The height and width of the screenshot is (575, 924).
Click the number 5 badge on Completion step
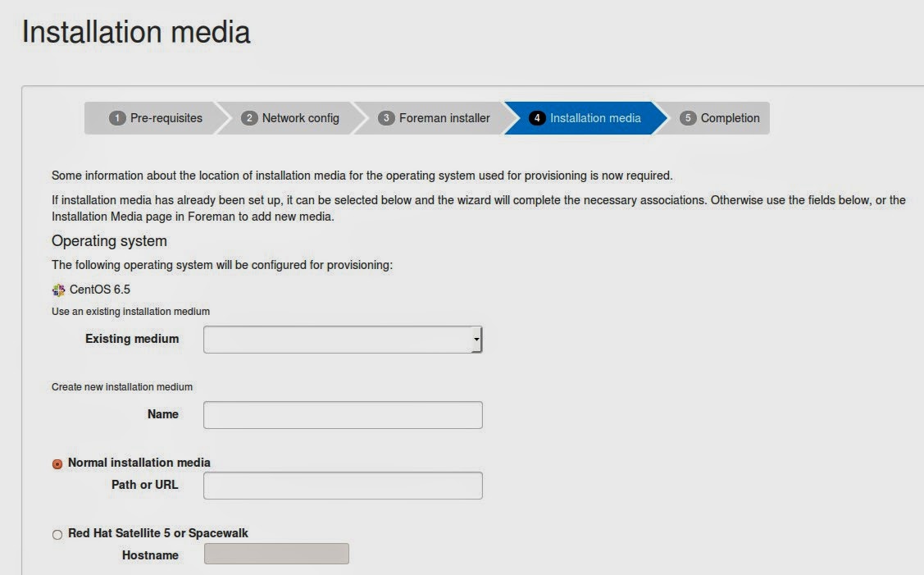pyautogui.click(x=688, y=118)
